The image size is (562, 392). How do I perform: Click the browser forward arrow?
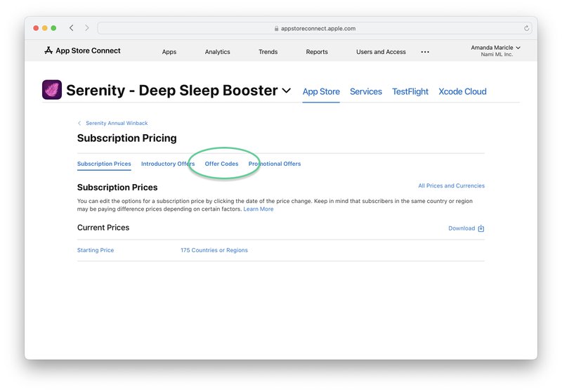86,28
